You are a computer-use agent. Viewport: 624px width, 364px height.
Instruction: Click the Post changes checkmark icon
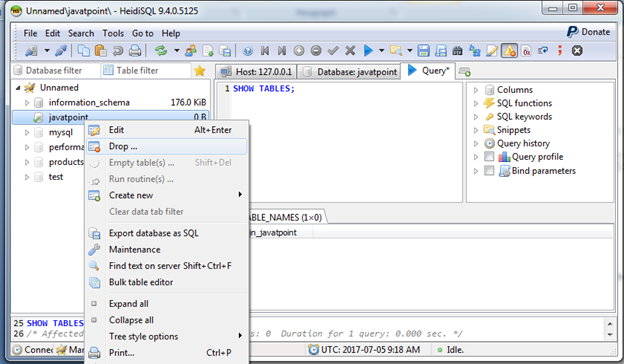point(333,51)
